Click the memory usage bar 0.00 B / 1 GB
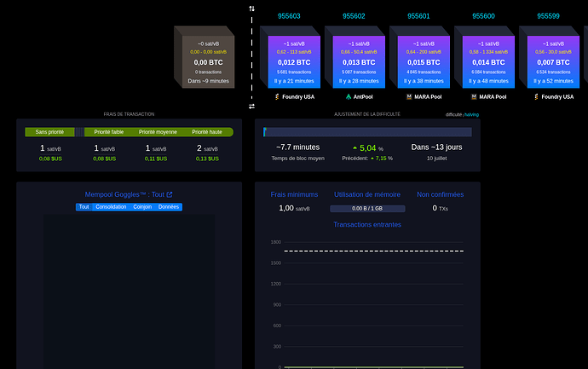The height and width of the screenshot is (369, 588). coord(367,209)
